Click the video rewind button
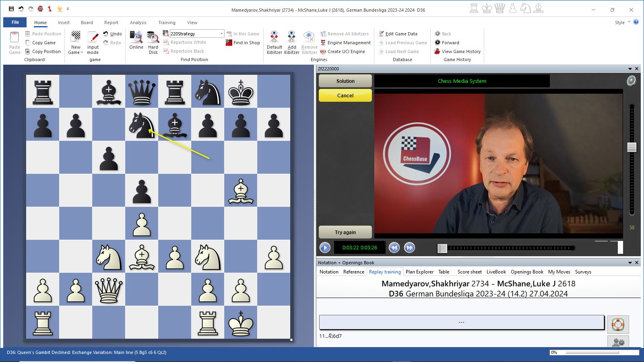 394,248
